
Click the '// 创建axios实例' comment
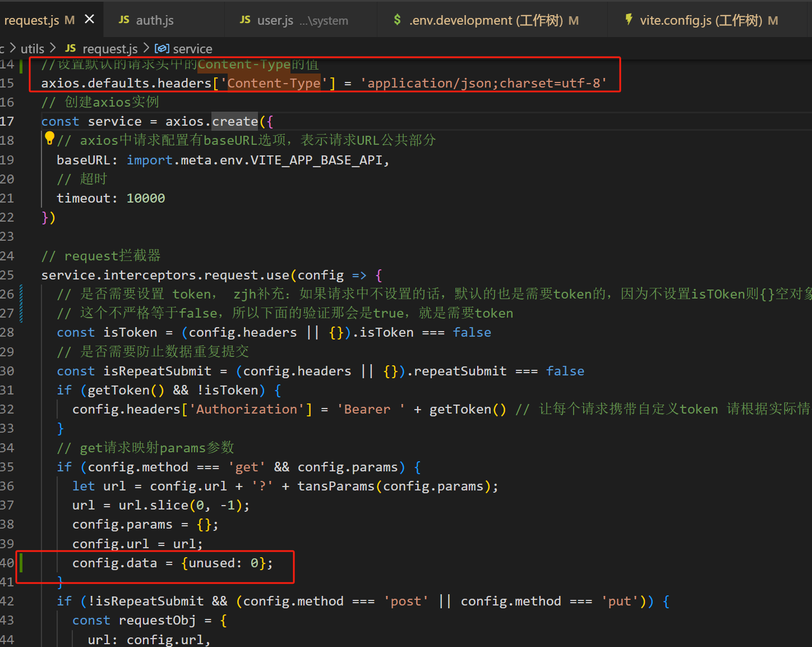pos(100,102)
